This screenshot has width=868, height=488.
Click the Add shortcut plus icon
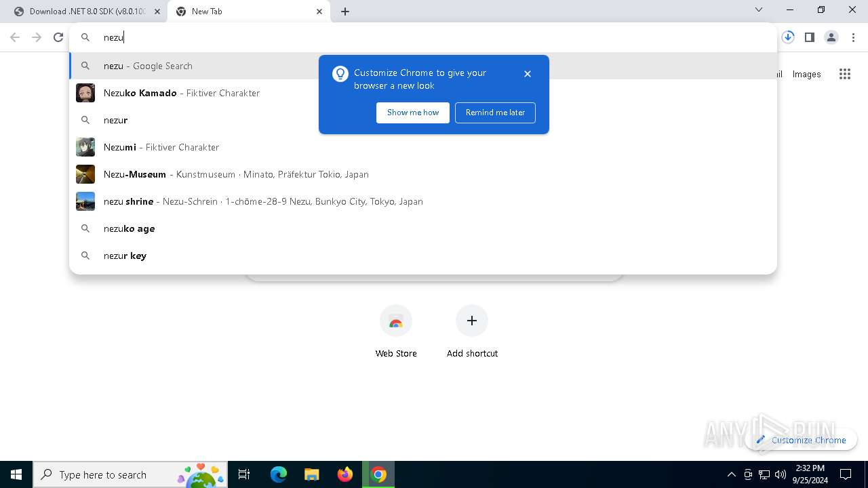472,321
